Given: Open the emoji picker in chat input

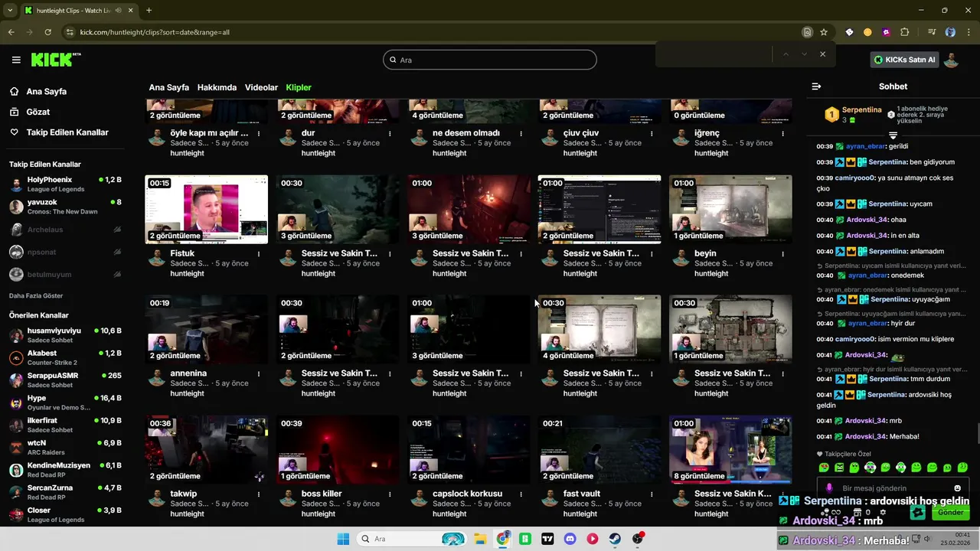Looking at the screenshot, I should coord(958,488).
